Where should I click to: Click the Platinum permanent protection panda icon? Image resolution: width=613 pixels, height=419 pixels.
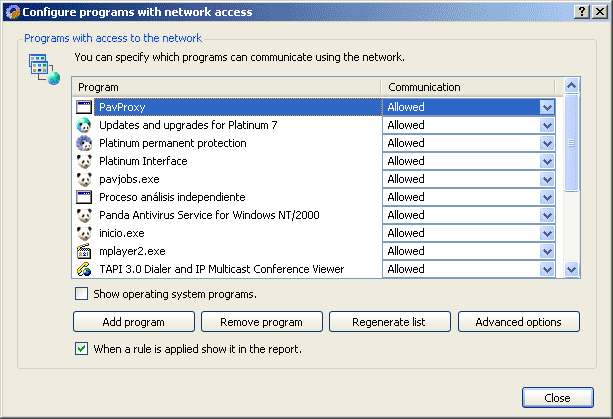[x=84, y=143]
